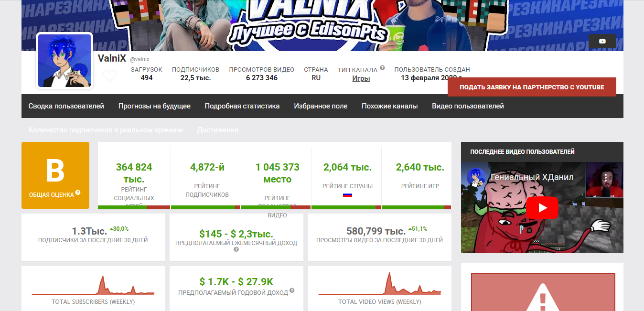Click the RU country link
Viewport: 644px width, 311px height.
point(316,78)
